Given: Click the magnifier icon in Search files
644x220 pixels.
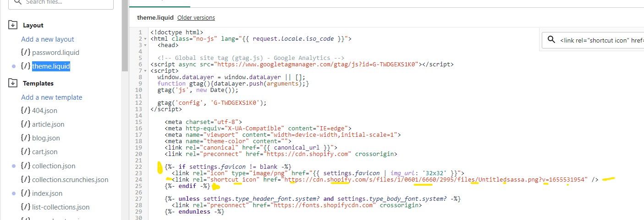Looking at the screenshot, I should (x=17, y=2).
